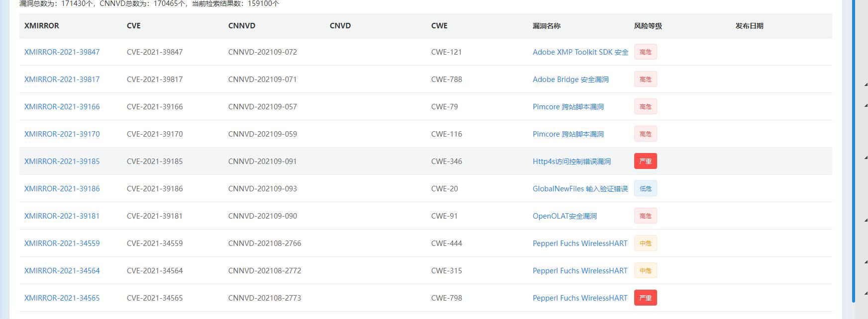Select the CVE-2021-39166 cell

click(155, 107)
